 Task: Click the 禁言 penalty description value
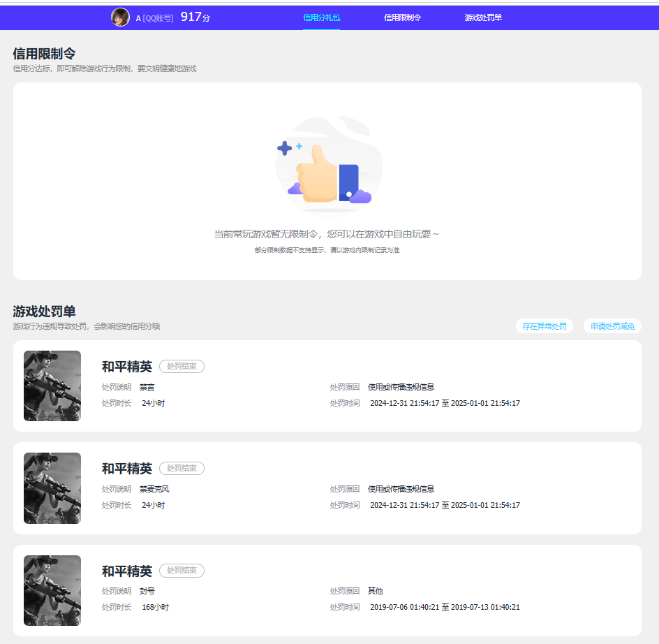(x=147, y=387)
